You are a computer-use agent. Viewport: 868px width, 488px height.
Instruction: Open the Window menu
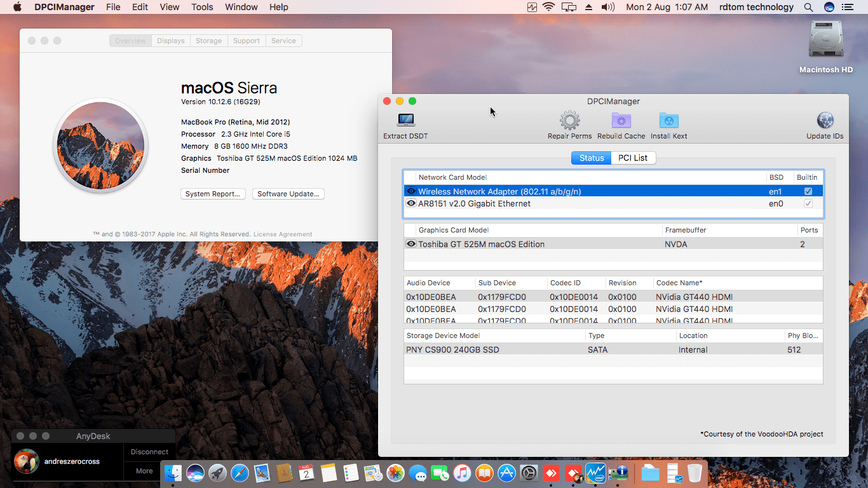coord(241,7)
